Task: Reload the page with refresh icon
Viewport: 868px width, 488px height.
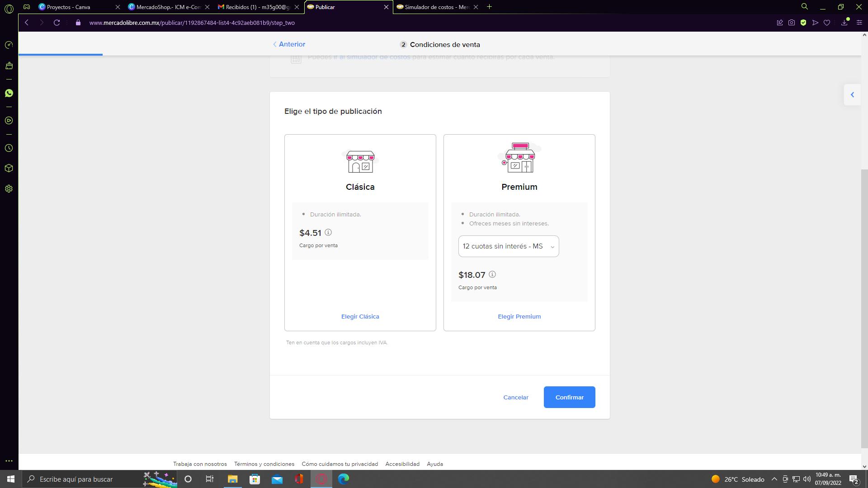Action: 57,23
